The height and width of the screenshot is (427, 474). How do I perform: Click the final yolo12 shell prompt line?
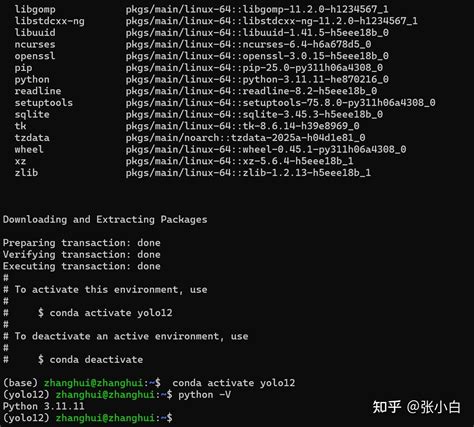(88, 418)
